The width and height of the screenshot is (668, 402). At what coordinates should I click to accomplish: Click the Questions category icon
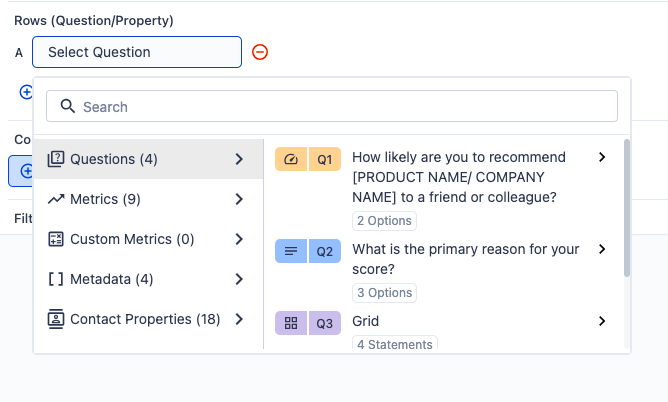pyautogui.click(x=56, y=159)
